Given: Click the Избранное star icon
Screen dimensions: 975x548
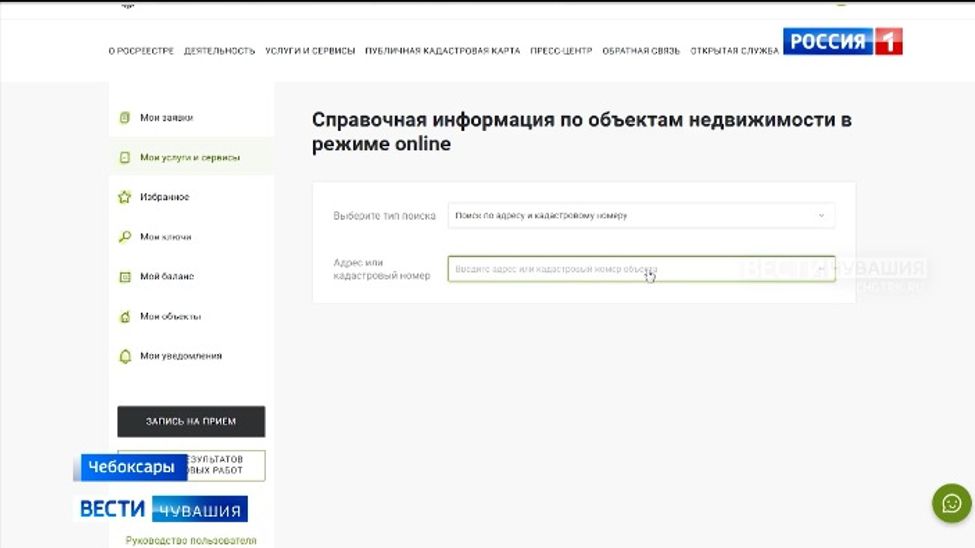Looking at the screenshot, I should coord(125,197).
